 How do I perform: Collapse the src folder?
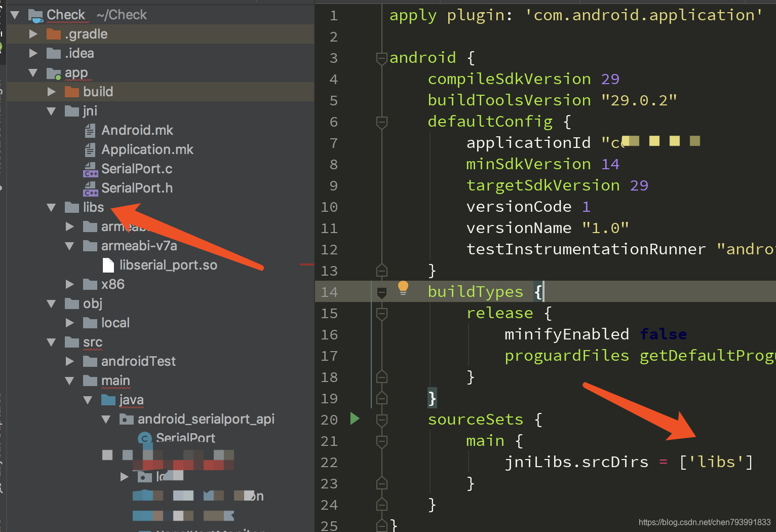51,343
